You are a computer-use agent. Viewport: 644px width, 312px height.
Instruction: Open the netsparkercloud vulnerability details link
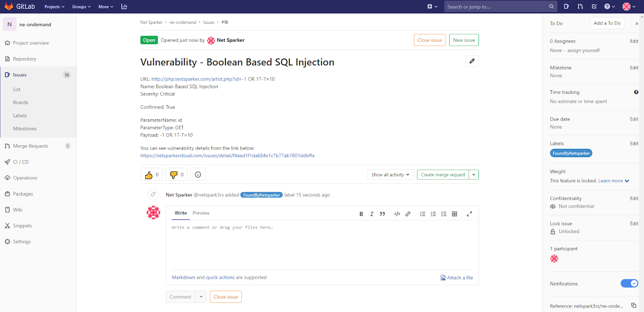[x=227, y=156]
